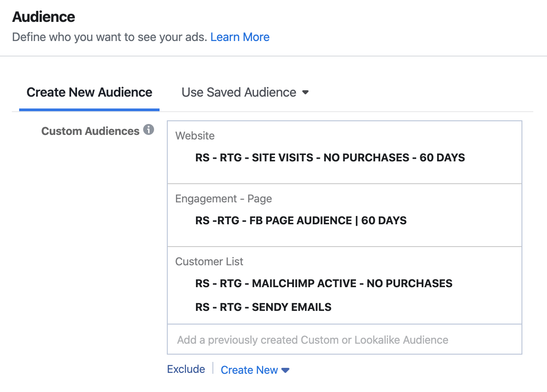Select the SITE VISITS - NO PURCHASES - 60 DAYS audience
The height and width of the screenshot is (392, 547).
[x=330, y=158]
